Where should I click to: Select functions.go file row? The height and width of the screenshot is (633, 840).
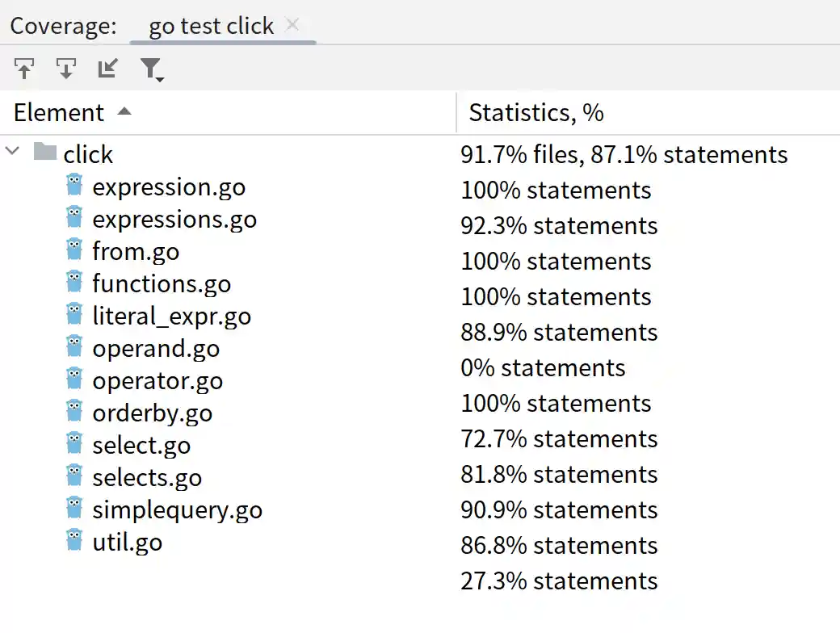coord(162,283)
